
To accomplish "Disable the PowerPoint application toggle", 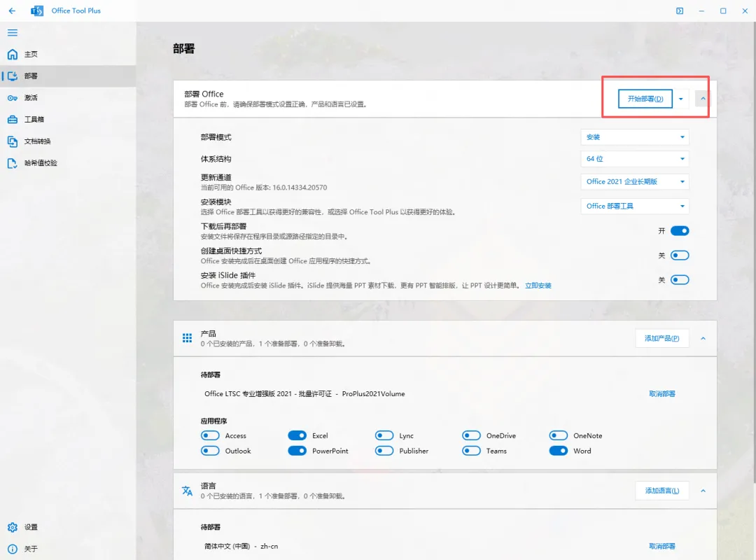I will click(297, 451).
